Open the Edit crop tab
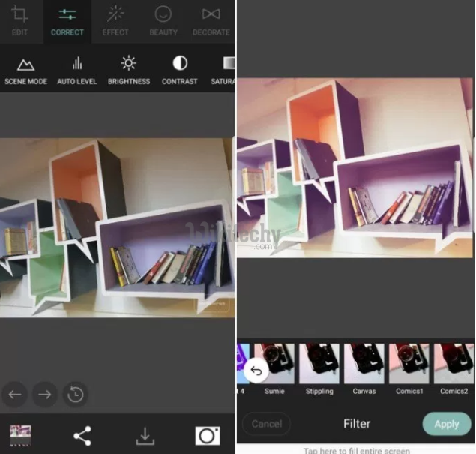Screen dimensions: 476x454 pos(20,20)
